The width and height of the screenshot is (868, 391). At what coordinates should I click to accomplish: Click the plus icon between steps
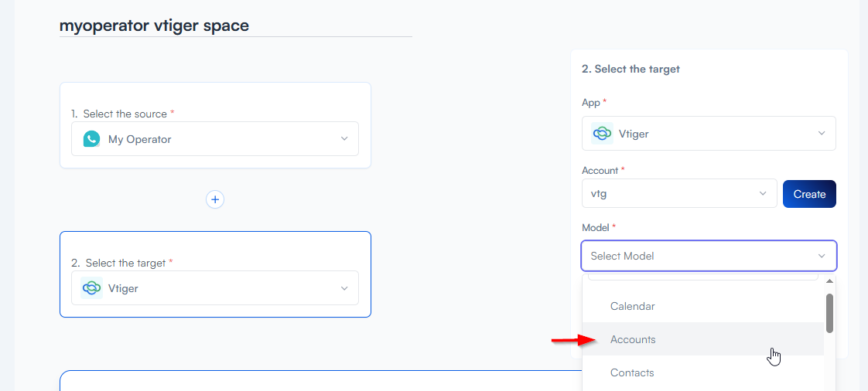(x=215, y=199)
